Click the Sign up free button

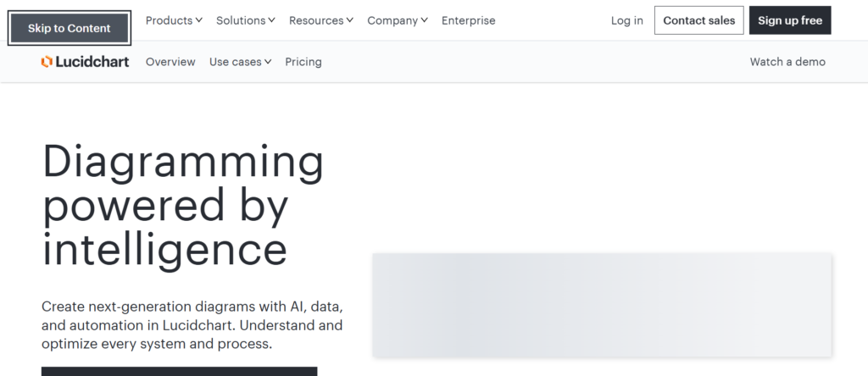[x=789, y=20]
